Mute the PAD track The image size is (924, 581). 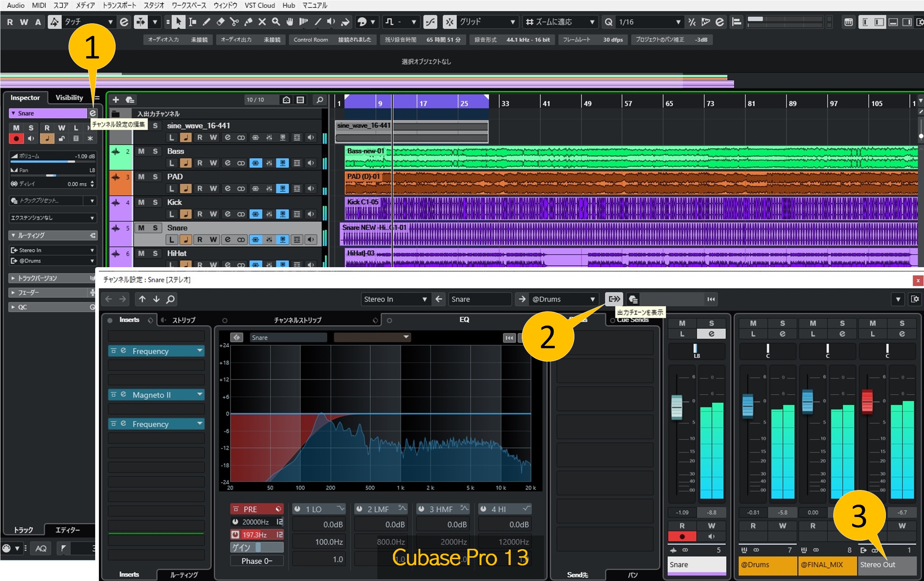(141, 177)
